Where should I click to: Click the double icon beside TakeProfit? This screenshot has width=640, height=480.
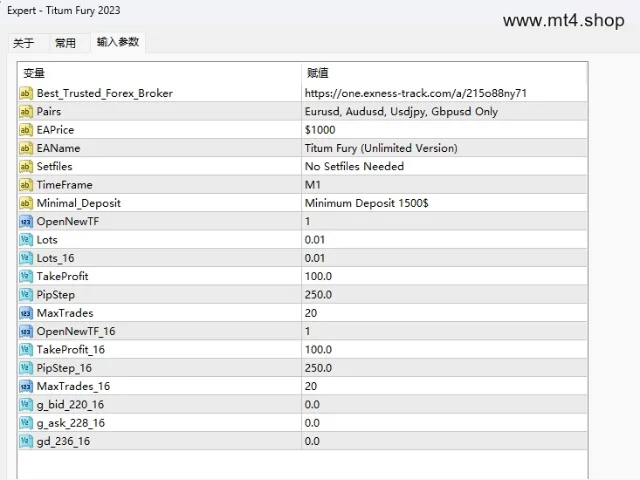[26, 276]
